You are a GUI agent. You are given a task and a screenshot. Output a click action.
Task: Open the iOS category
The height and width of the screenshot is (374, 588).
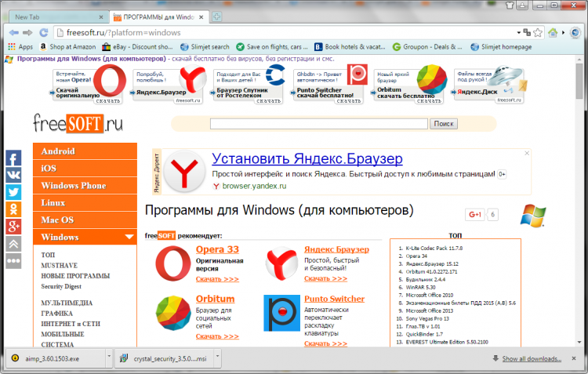click(x=85, y=169)
